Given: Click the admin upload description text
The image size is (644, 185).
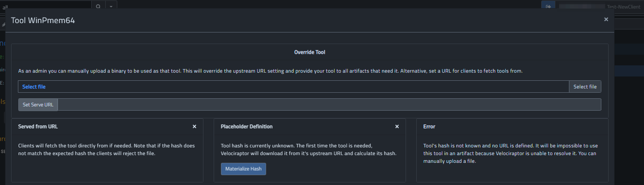Looking at the screenshot, I should pos(270,71).
